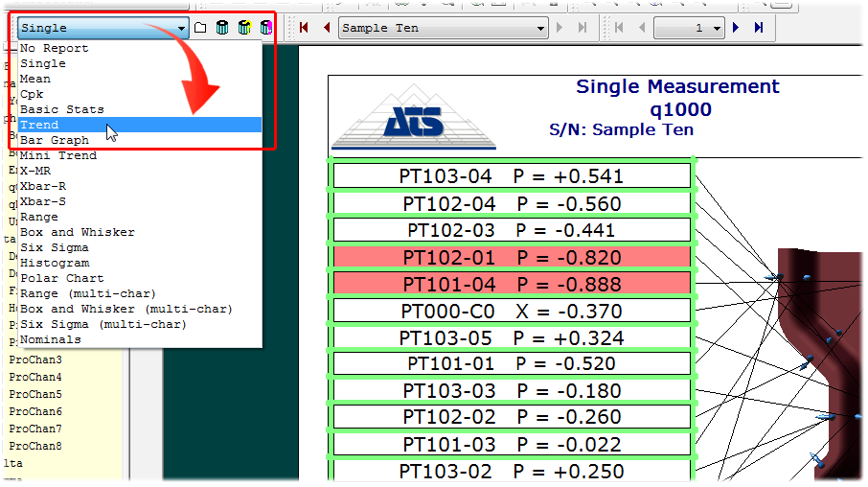Click the PT103-04 measurement label
868x487 pixels.
pos(511,176)
